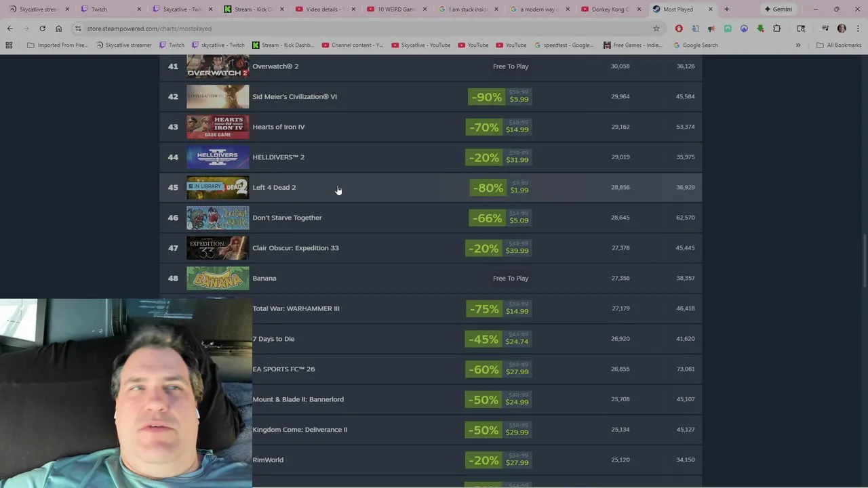Open the HELLDIVERS 2 thumbnail
The height and width of the screenshot is (488, 868).
pyautogui.click(x=218, y=157)
